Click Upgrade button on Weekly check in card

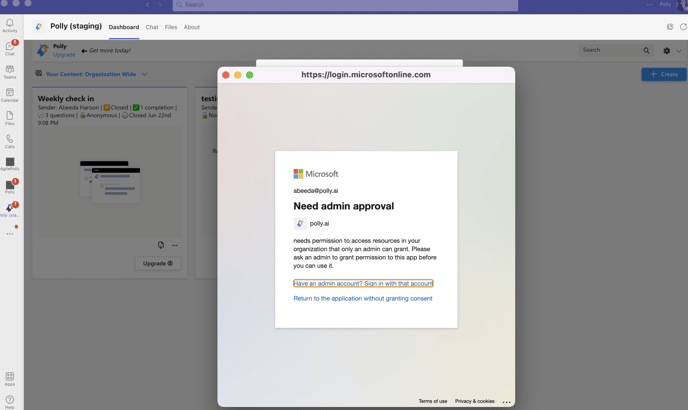click(x=158, y=263)
